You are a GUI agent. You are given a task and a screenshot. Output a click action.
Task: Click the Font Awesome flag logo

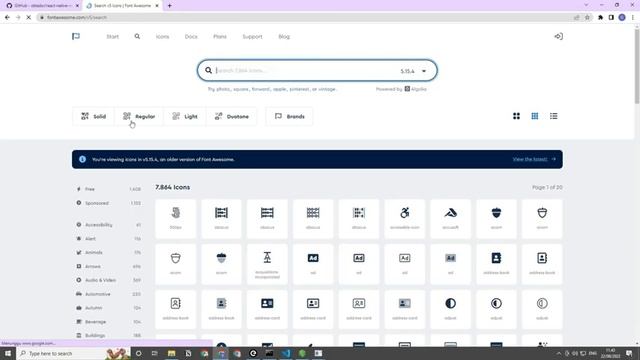click(x=76, y=36)
